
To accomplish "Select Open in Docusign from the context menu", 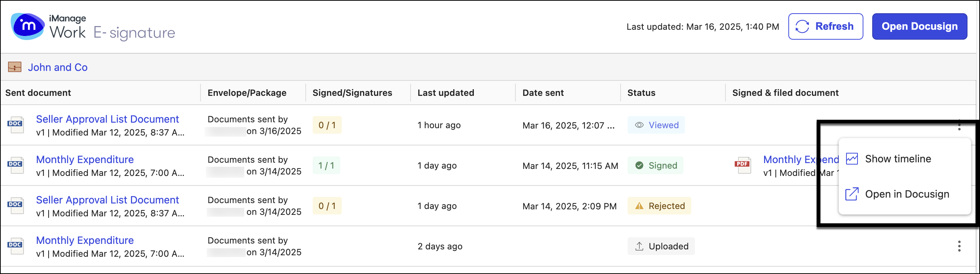I will pos(907,194).
